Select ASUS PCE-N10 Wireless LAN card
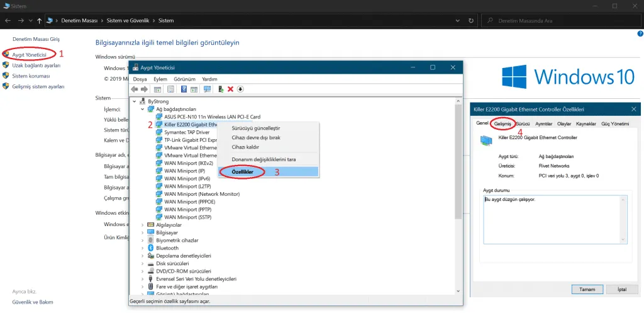 (x=211, y=117)
